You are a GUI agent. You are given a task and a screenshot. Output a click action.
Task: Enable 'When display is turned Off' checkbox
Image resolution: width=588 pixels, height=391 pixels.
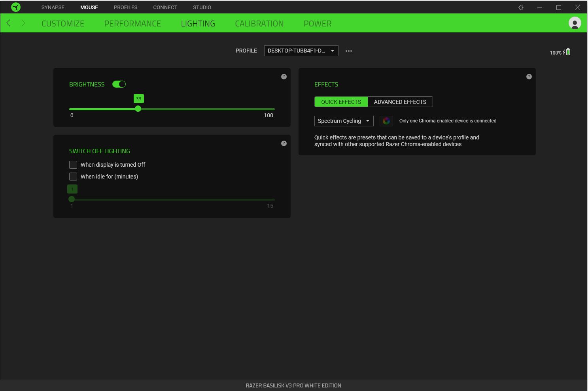click(x=73, y=165)
